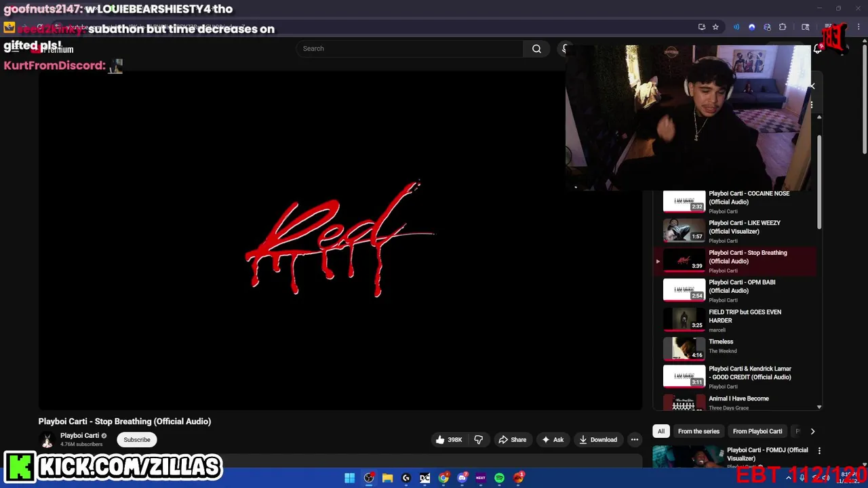
Task: Open the Windows Start menu
Action: (349, 478)
